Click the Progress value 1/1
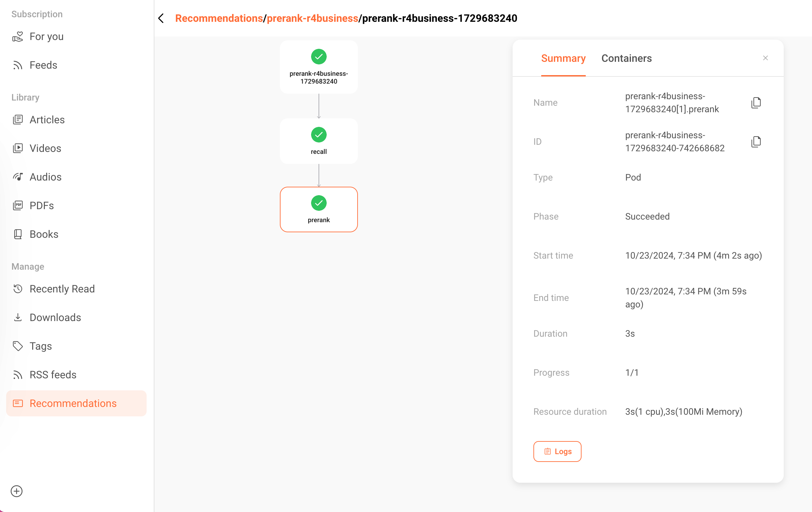Image resolution: width=812 pixels, height=512 pixels. pos(632,372)
